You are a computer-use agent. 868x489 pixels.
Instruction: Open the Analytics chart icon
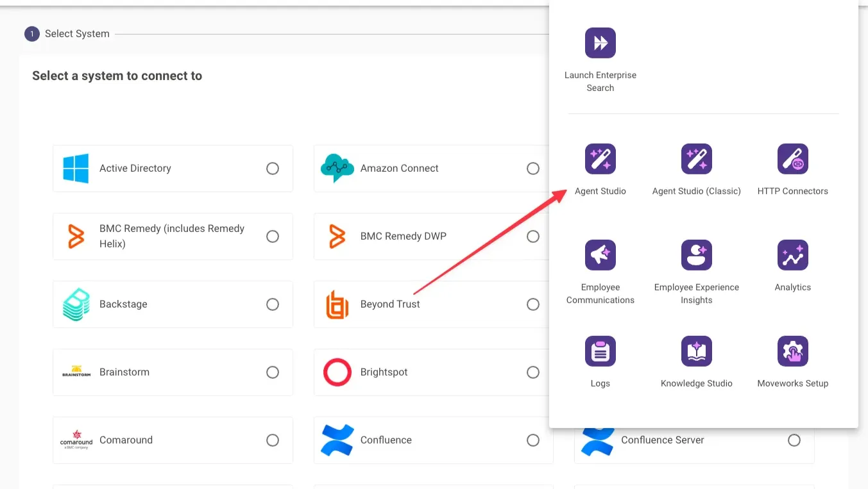793,255
